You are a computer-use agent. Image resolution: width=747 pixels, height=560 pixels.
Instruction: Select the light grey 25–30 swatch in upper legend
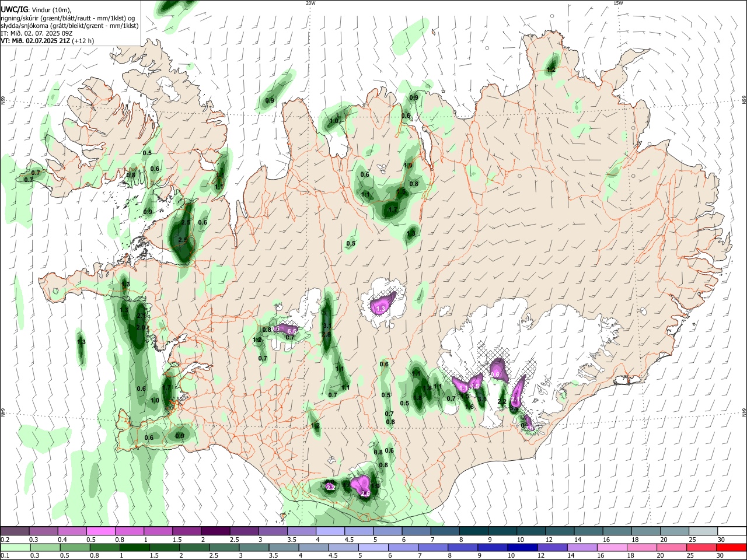pos(704,531)
